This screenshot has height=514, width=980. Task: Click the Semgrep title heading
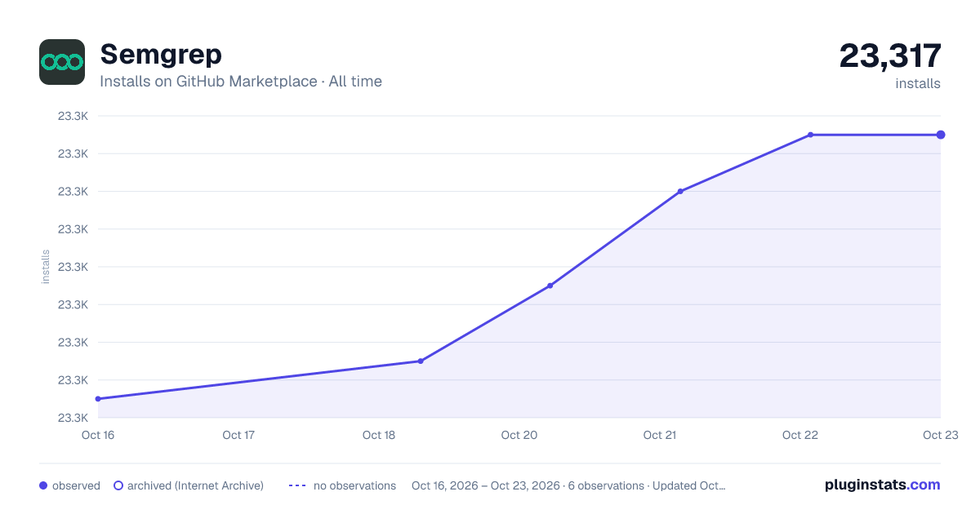[161, 55]
